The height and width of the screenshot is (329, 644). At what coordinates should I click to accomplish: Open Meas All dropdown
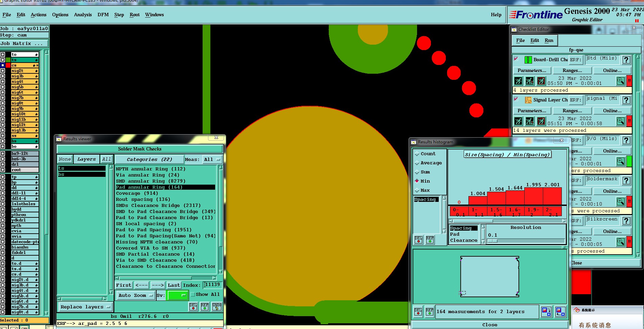click(x=212, y=159)
